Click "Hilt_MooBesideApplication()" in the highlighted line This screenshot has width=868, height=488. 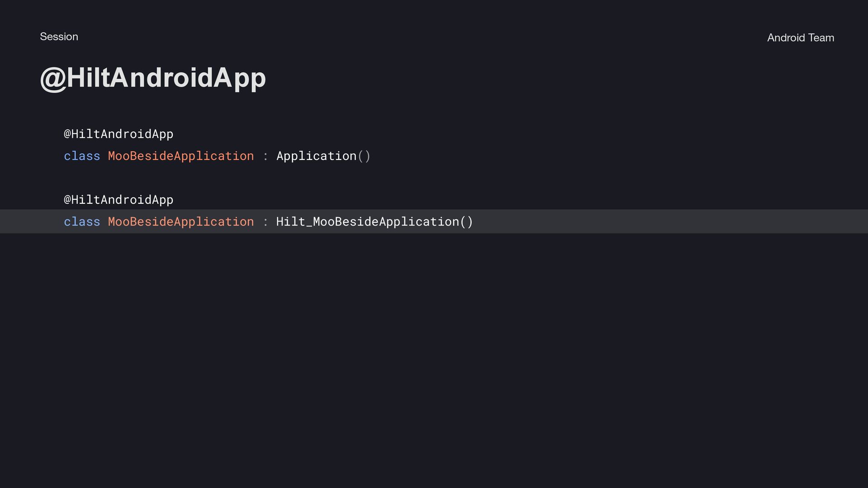(x=375, y=222)
